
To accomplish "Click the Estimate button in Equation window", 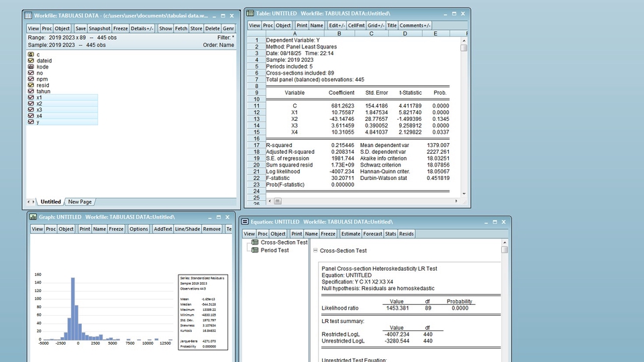I will coord(350,234).
